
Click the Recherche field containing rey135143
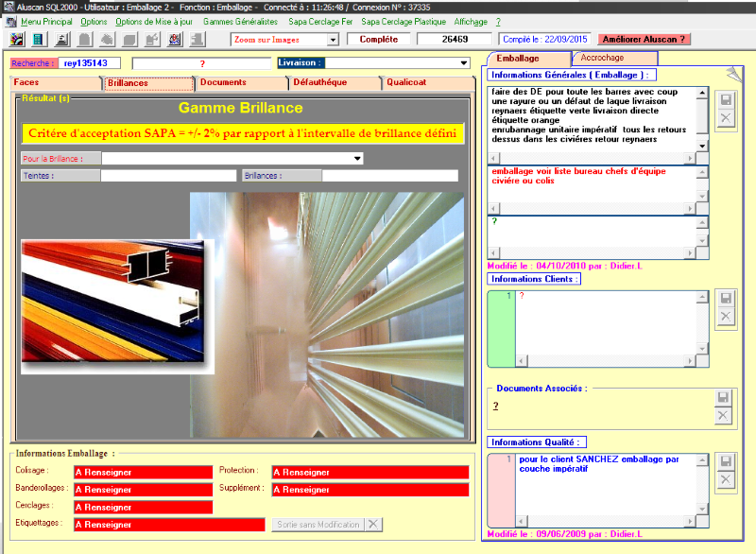click(x=89, y=63)
